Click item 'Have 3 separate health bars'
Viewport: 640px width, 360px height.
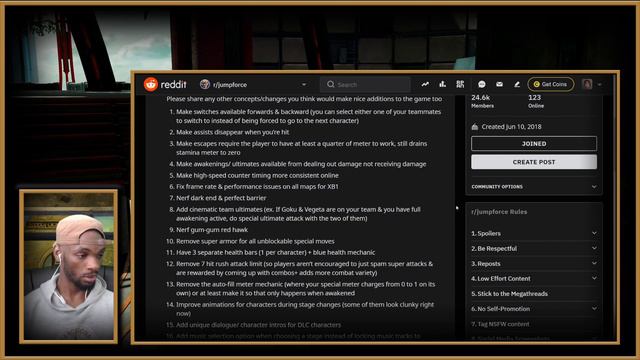[276, 253]
